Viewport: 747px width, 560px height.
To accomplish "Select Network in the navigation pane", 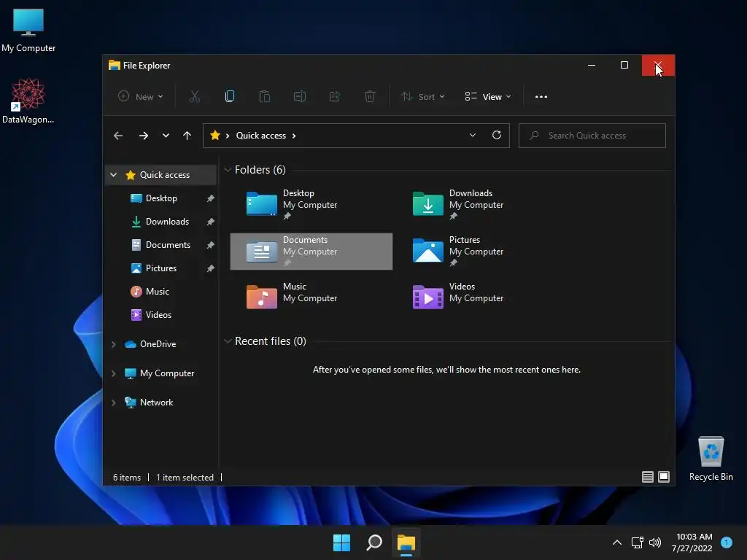I will [156, 402].
